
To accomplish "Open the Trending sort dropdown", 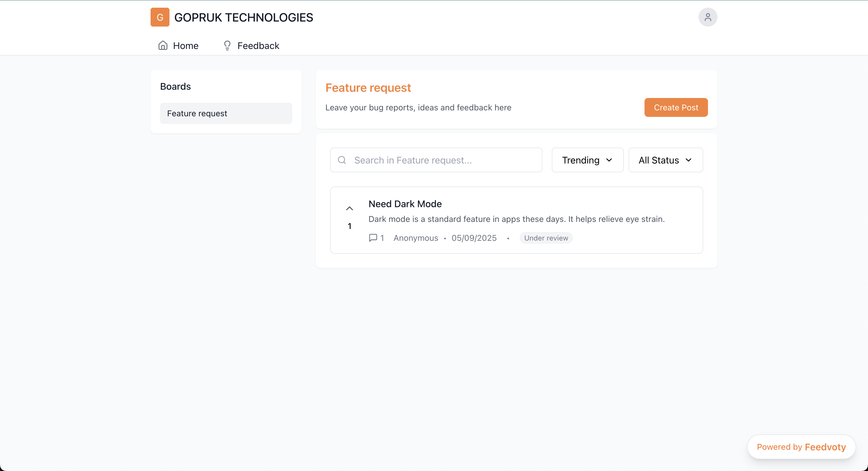I will 587,160.
